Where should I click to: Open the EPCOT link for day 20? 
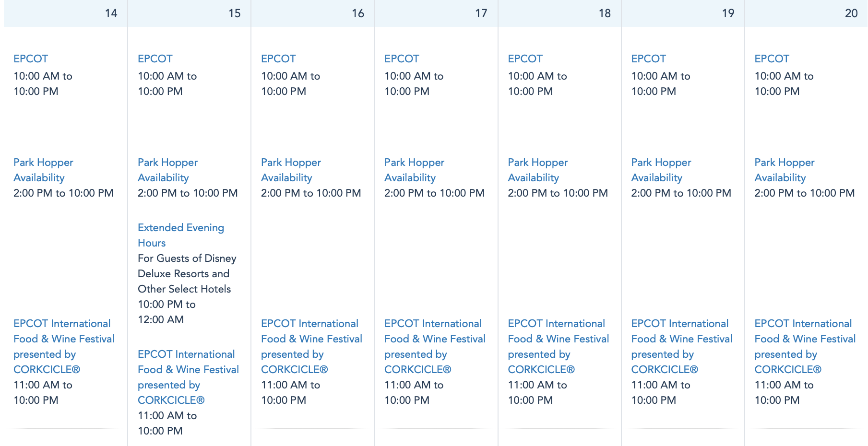point(772,59)
